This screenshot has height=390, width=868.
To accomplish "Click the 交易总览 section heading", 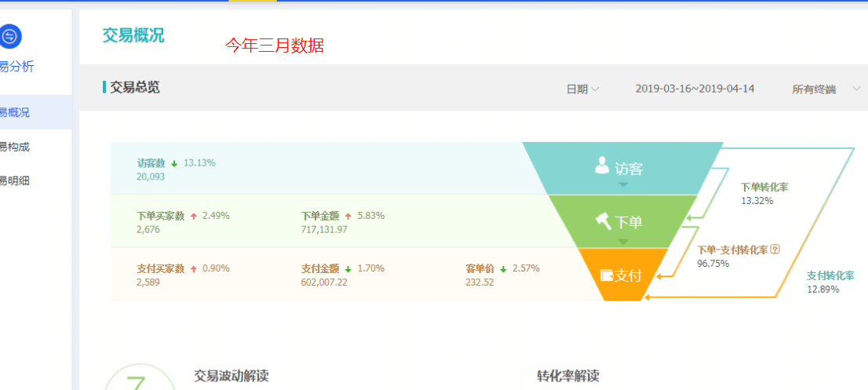I will click(x=134, y=87).
